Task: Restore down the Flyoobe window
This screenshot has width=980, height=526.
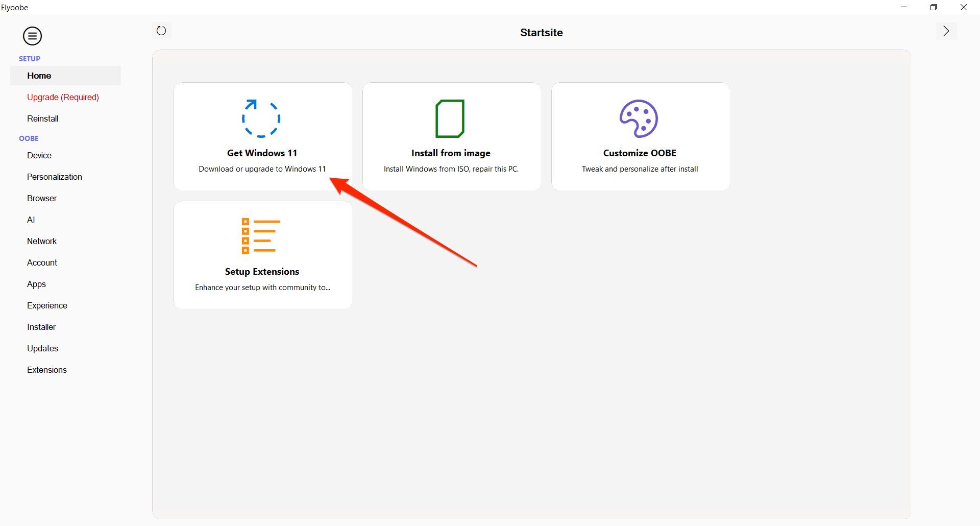Action: (x=934, y=7)
